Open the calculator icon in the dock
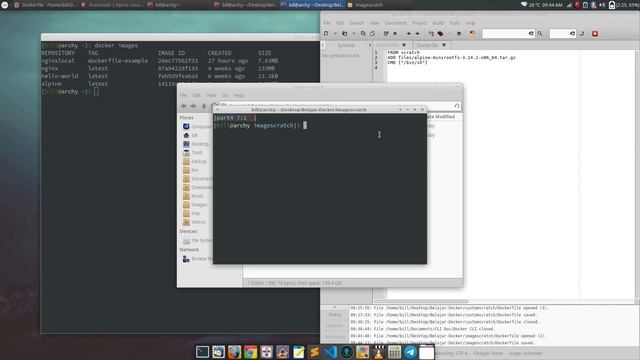 (394, 352)
